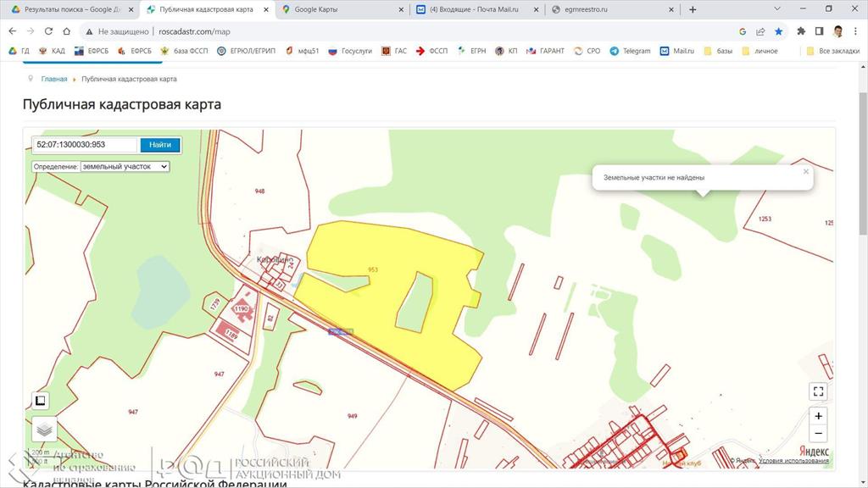Switch to the Google Карты tab

coord(342,9)
